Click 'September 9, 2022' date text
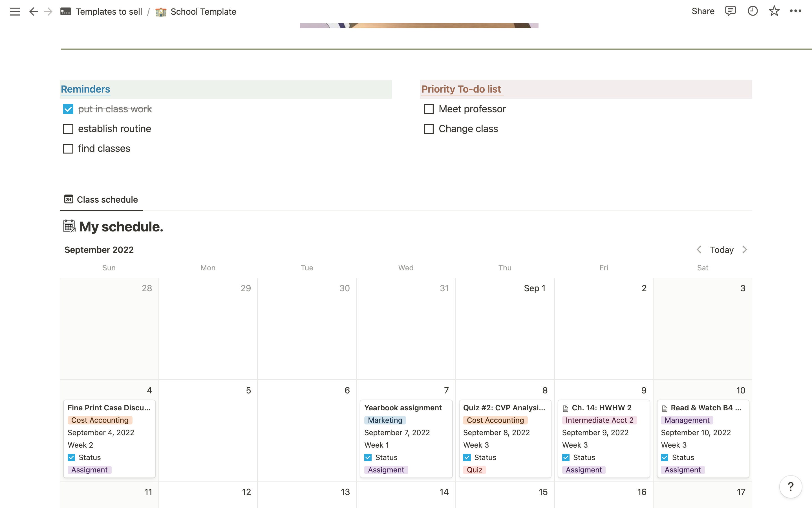Viewport: 812px width, 508px height. 595,433
